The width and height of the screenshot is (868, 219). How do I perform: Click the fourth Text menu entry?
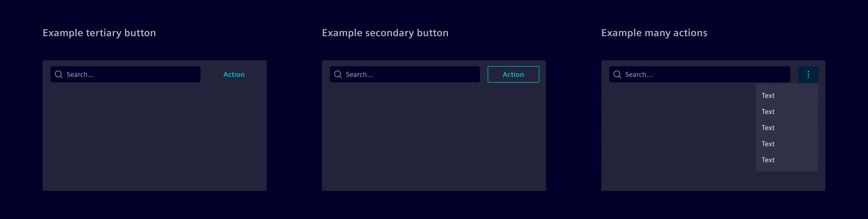tap(768, 144)
